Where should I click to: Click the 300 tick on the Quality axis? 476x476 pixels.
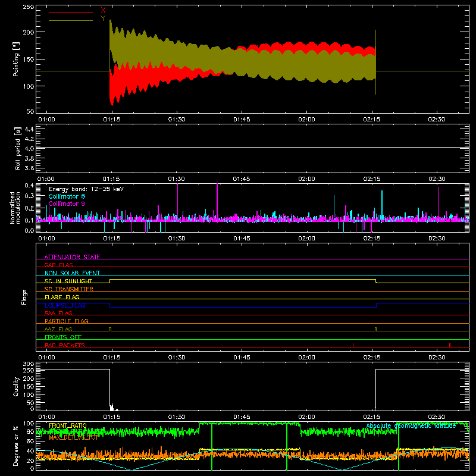click(29, 364)
